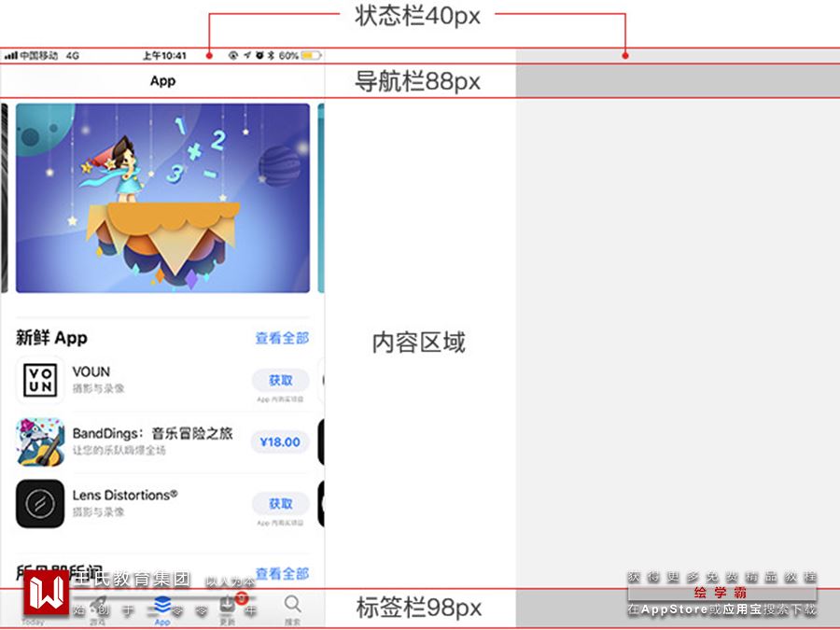This screenshot has height=630, width=840.
Task: Tap 摄影与录像 category under Lens Distortions
Action: coord(98,512)
